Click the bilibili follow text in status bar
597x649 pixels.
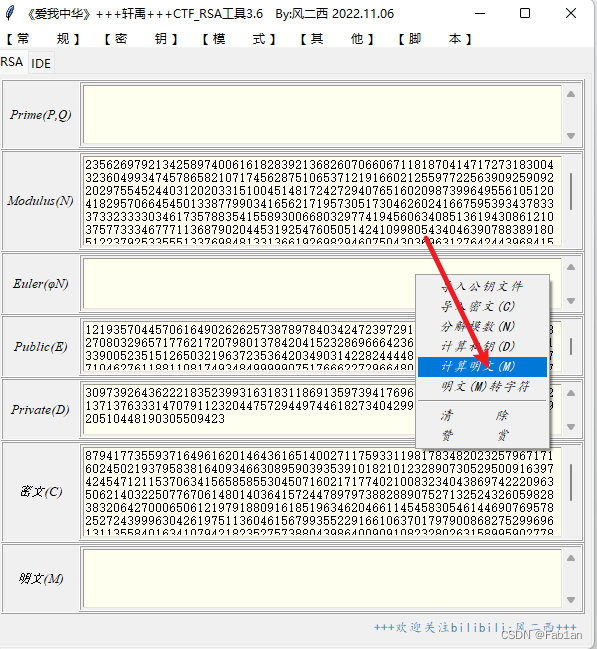(475, 627)
